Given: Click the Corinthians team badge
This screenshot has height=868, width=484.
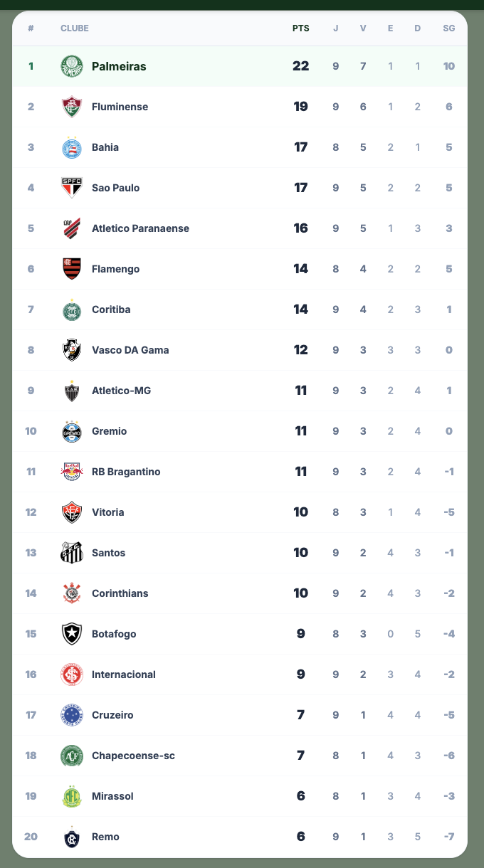Looking at the screenshot, I should click(x=72, y=593).
